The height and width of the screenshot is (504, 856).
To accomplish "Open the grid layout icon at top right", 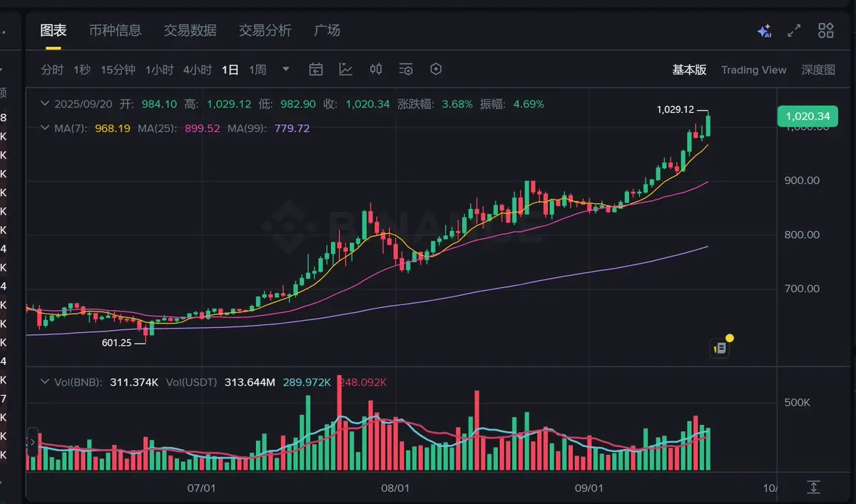I will pos(826,31).
